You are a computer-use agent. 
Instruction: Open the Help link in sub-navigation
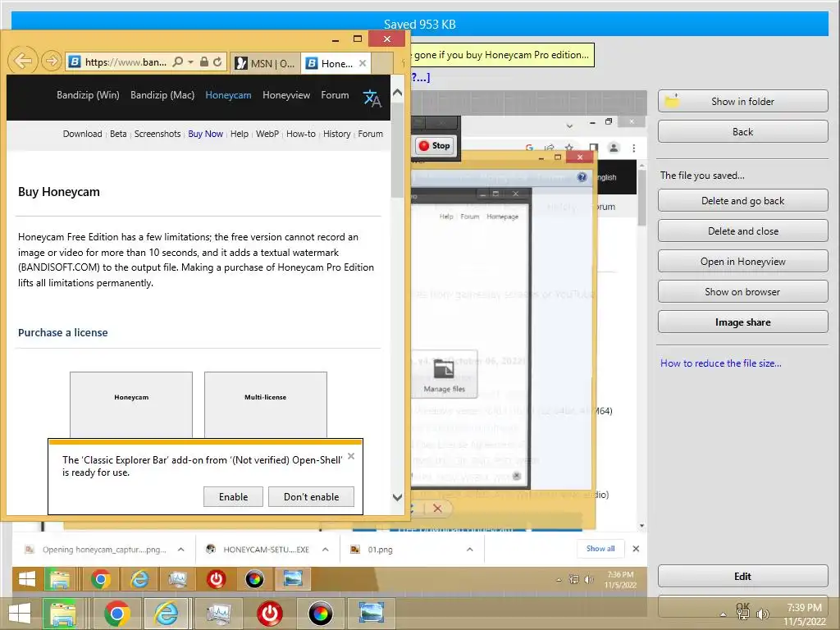[240, 134]
